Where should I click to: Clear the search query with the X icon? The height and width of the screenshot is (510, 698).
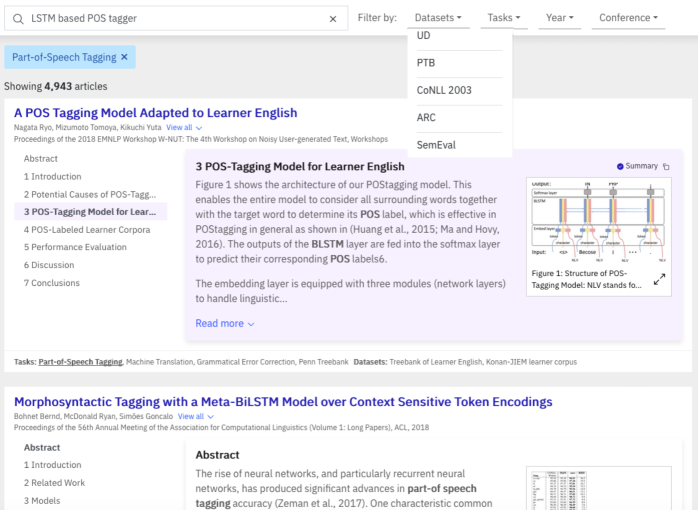[333, 18]
